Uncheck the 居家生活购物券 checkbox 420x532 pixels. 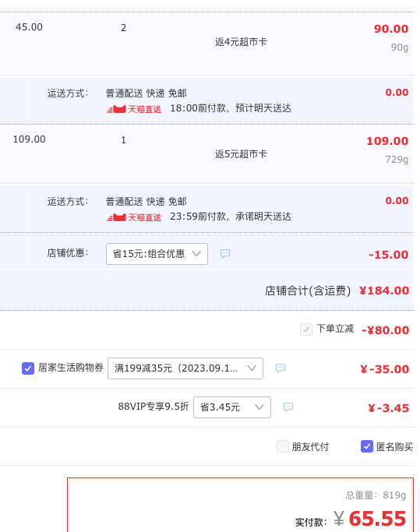(x=28, y=368)
